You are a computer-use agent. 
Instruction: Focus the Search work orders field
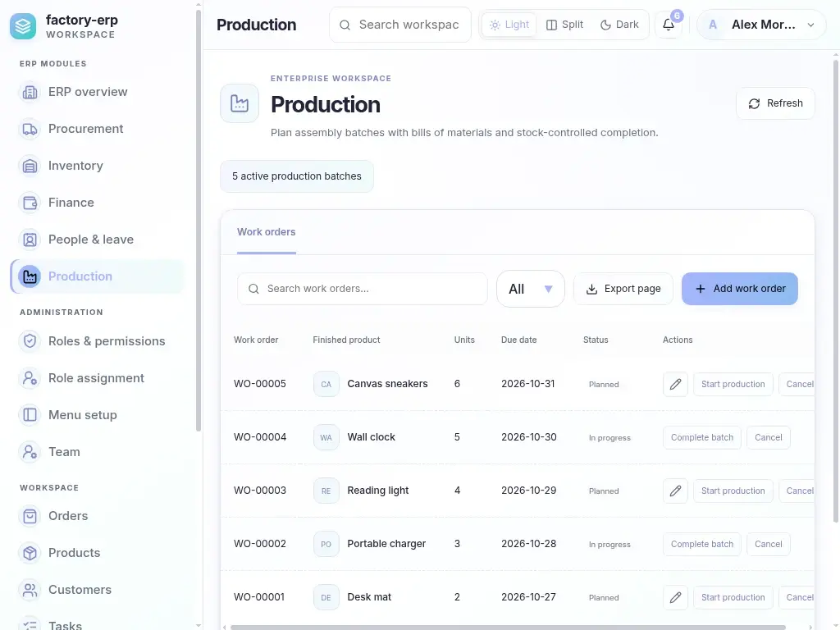coord(363,289)
